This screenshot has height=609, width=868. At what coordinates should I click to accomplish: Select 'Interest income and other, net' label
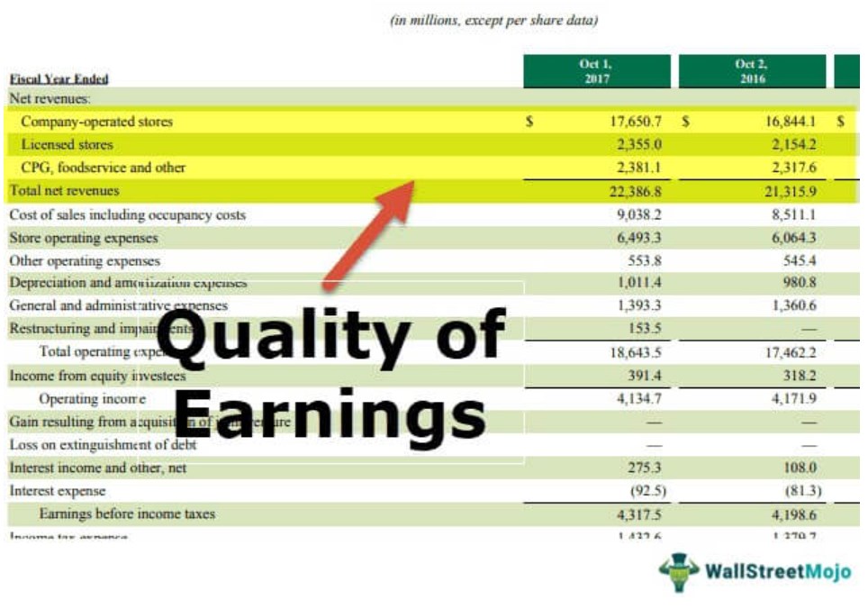point(98,468)
